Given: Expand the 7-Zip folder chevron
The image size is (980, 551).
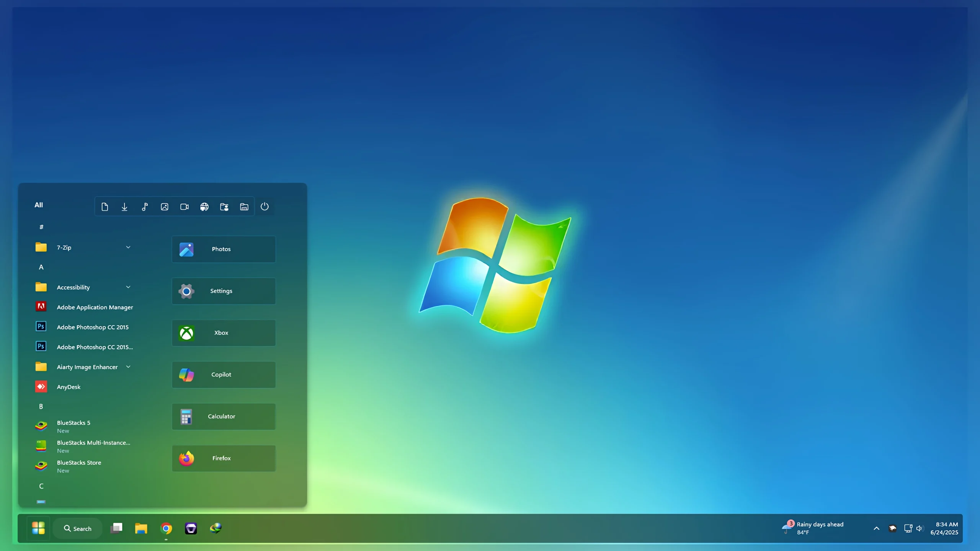Looking at the screenshot, I should click(128, 247).
